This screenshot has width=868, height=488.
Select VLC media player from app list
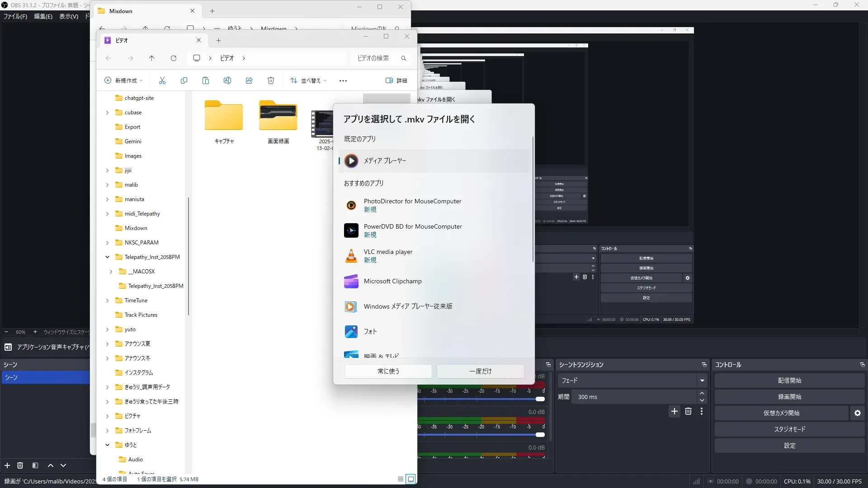click(388, 255)
